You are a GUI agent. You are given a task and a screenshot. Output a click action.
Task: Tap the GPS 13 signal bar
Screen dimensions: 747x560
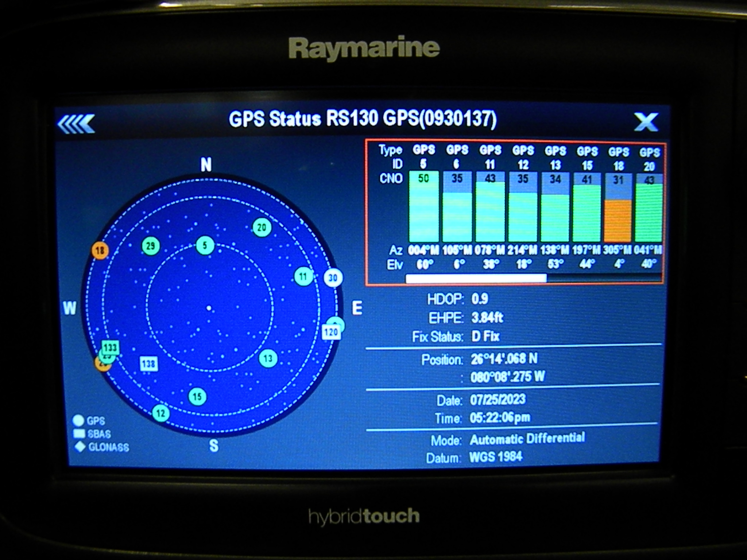(555, 207)
